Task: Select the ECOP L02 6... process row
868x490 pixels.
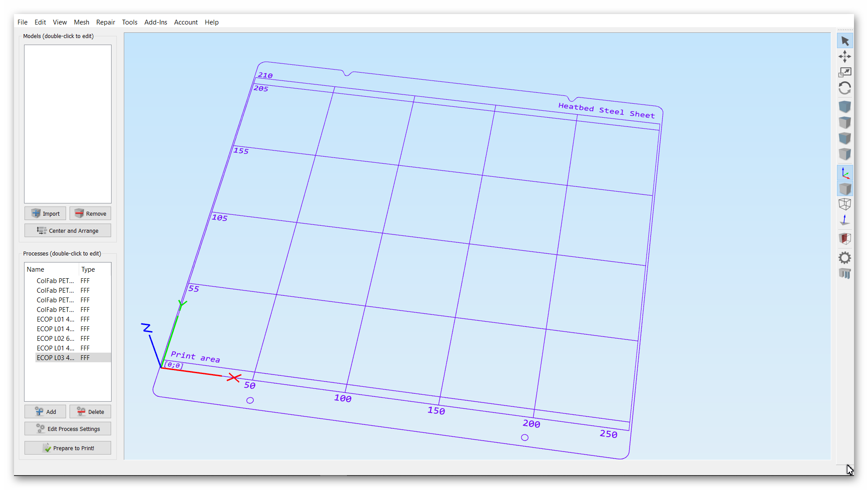Action: pyautogui.click(x=68, y=338)
